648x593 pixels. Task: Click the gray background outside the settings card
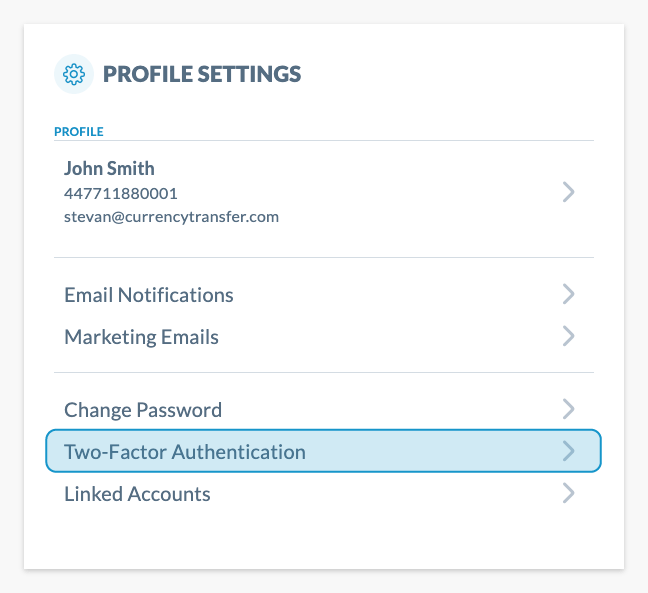636,300
